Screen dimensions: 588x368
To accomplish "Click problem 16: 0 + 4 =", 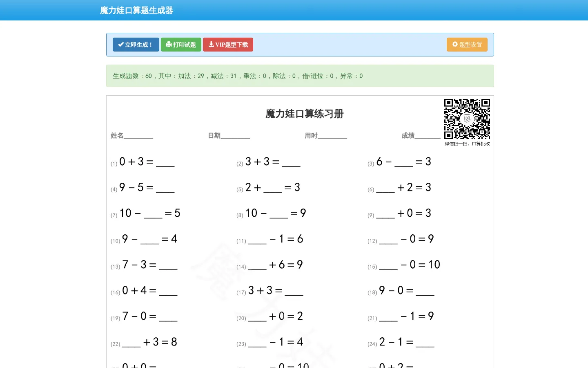I will (x=144, y=291).
